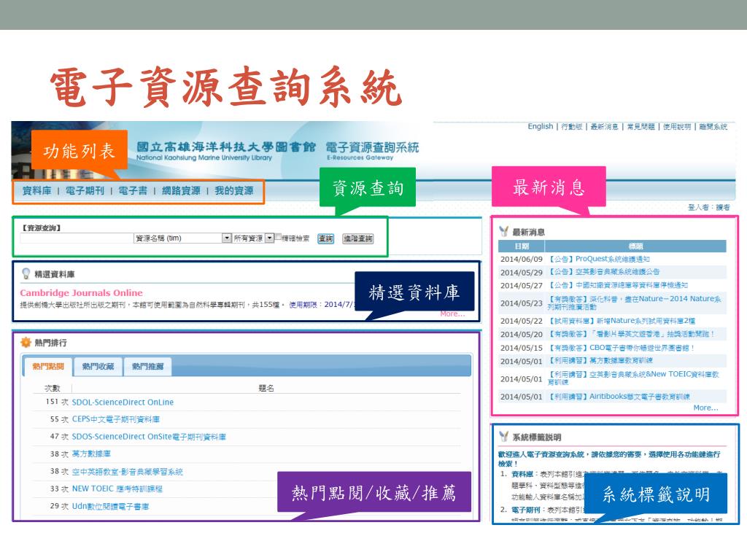Screen dimensions: 747x560
Task: Click the 151 次 count cell
Action: 57,402
